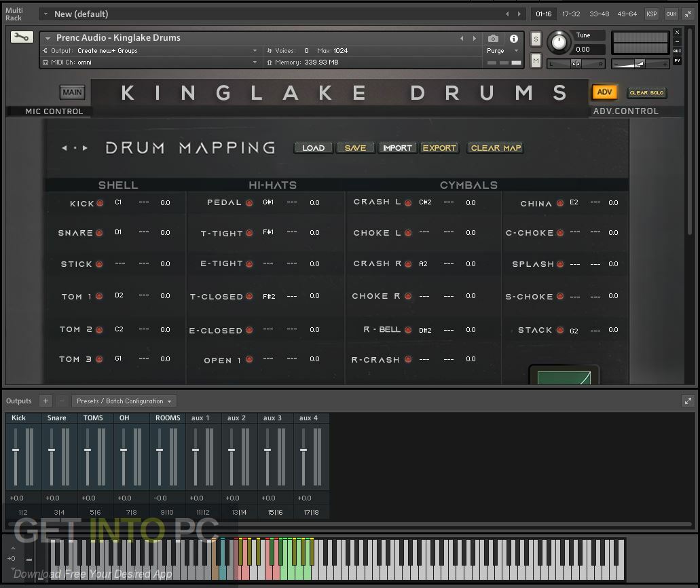Close the instrument with X button
Screen dimensions: 700x588
677,32
